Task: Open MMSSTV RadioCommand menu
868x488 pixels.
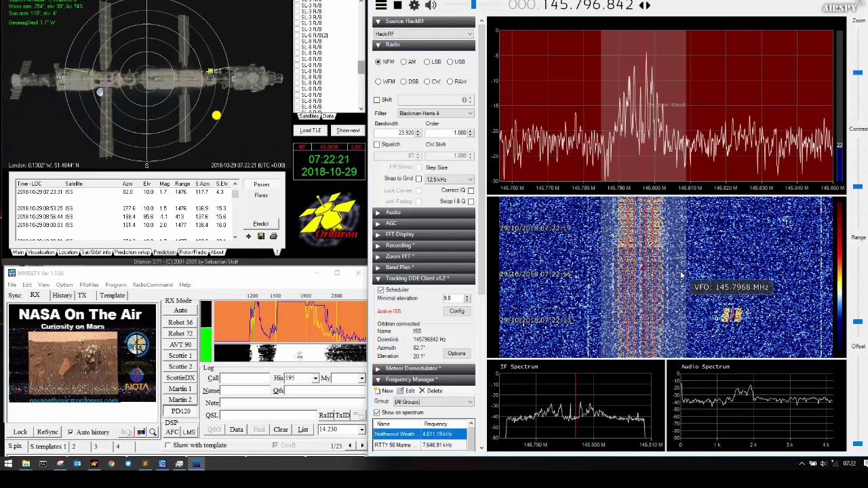Action: [x=153, y=285]
